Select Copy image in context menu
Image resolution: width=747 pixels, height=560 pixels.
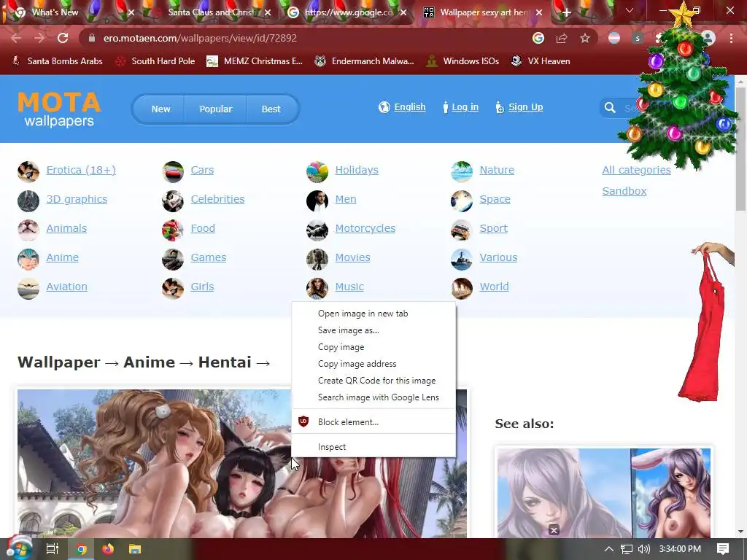[x=341, y=346]
